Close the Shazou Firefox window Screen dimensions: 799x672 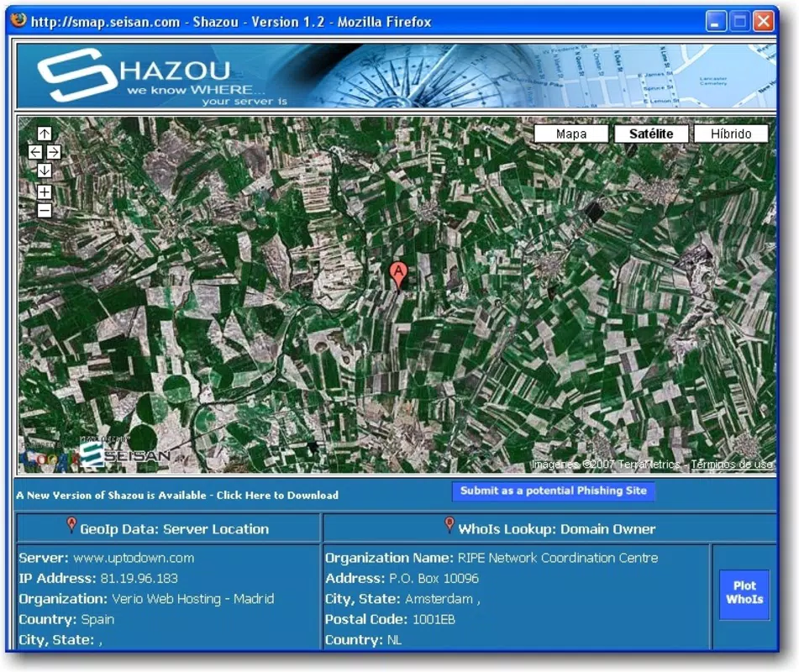click(764, 21)
